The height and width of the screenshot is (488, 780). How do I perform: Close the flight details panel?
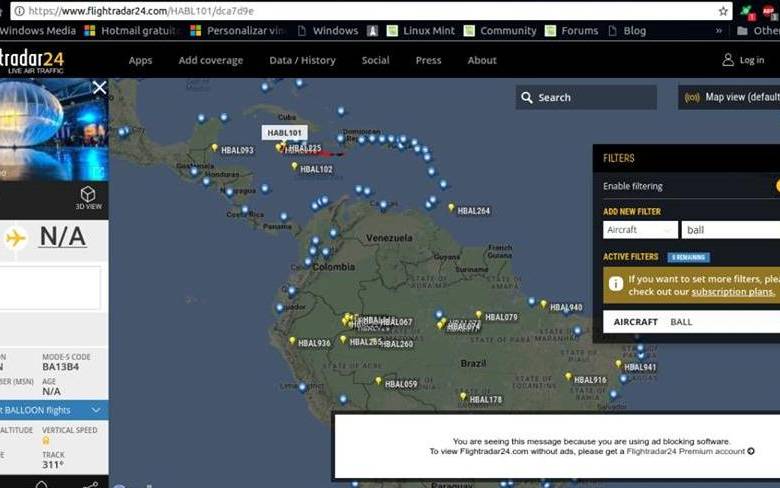click(99, 88)
